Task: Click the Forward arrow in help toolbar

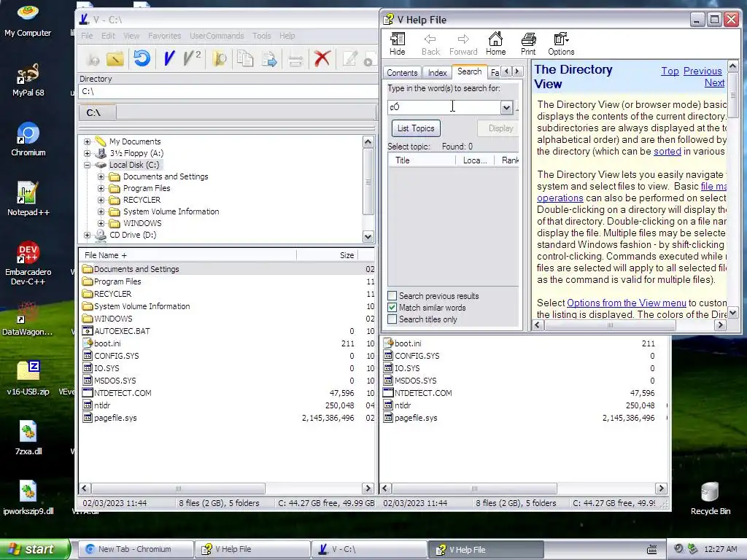Action: pos(463,44)
